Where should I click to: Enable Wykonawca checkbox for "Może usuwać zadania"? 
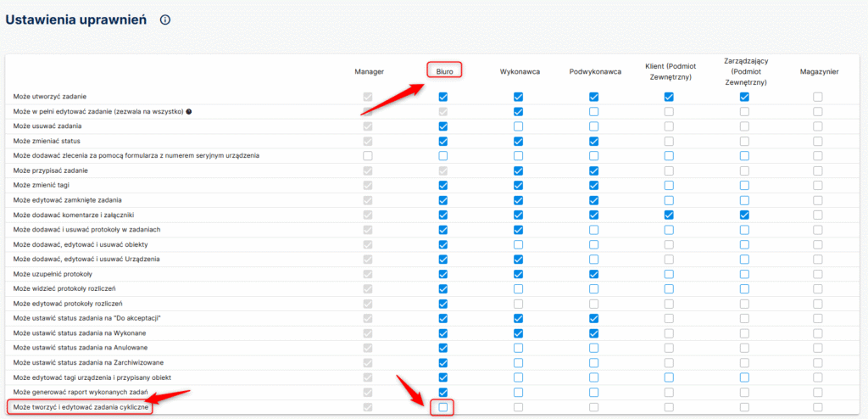point(518,126)
